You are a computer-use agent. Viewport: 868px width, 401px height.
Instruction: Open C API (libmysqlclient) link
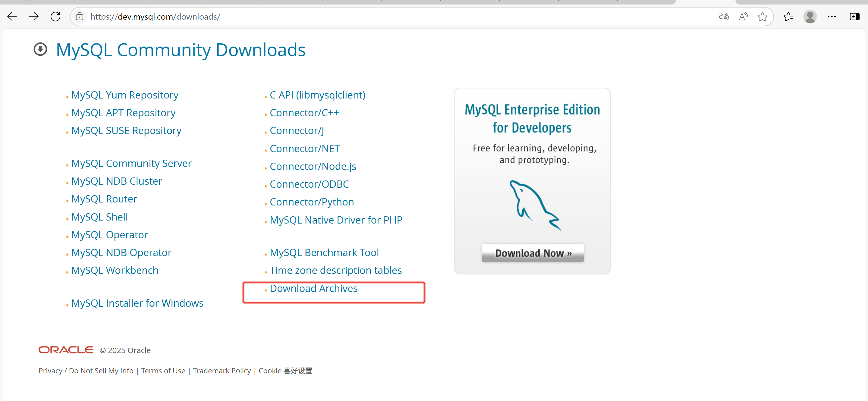317,95
